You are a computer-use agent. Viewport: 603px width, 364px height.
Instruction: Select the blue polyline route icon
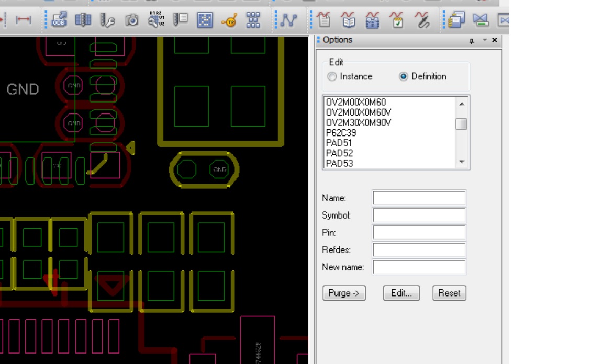pyautogui.click(x=288, y=20)
